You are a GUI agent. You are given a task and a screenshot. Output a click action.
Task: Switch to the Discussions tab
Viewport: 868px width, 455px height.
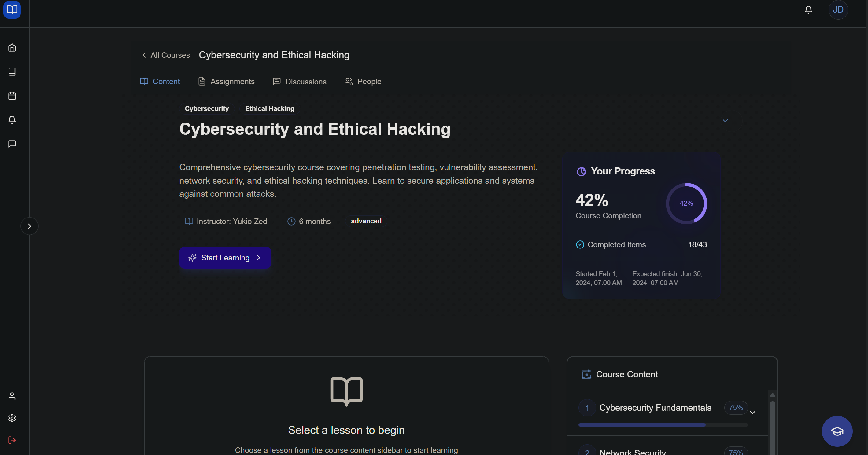point(299,82)
